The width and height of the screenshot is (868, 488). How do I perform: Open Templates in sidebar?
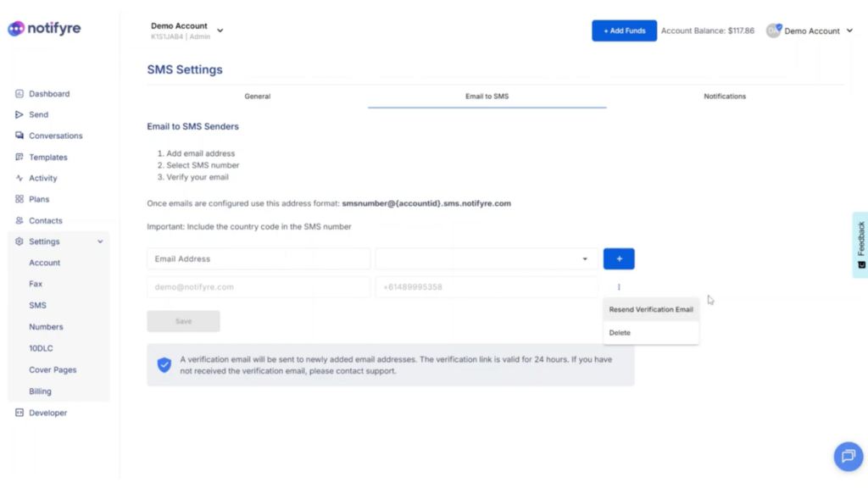tap(48, 157)
